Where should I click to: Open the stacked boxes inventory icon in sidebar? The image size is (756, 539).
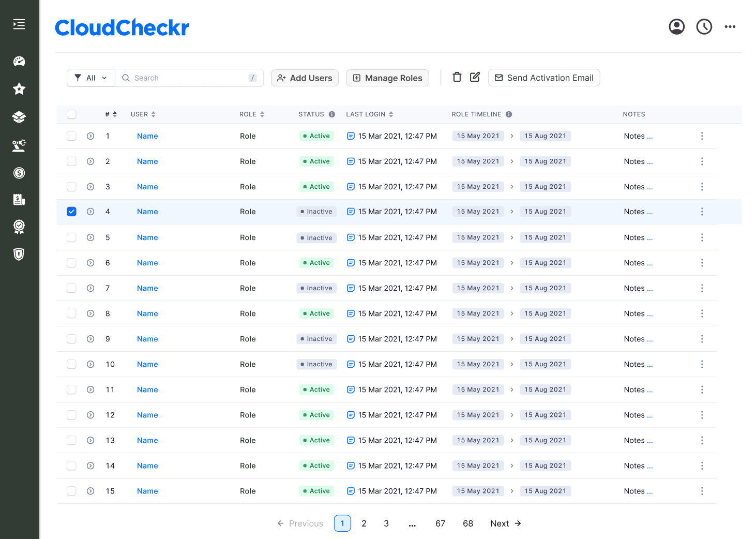coord(19,117)
